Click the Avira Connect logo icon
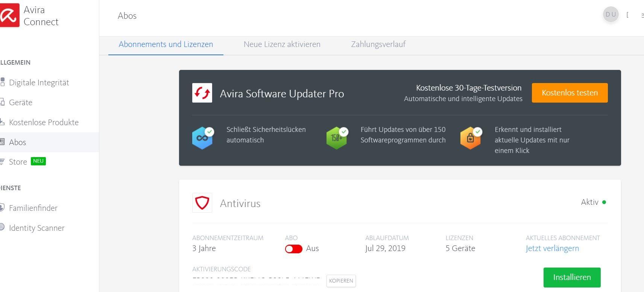644x292 pixels. click(x=9, y=15)
